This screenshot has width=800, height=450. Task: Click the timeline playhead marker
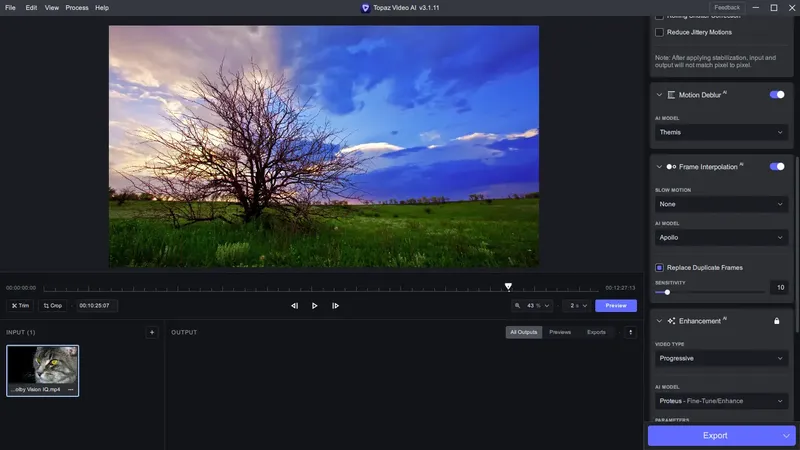click(x=508, y=287)
